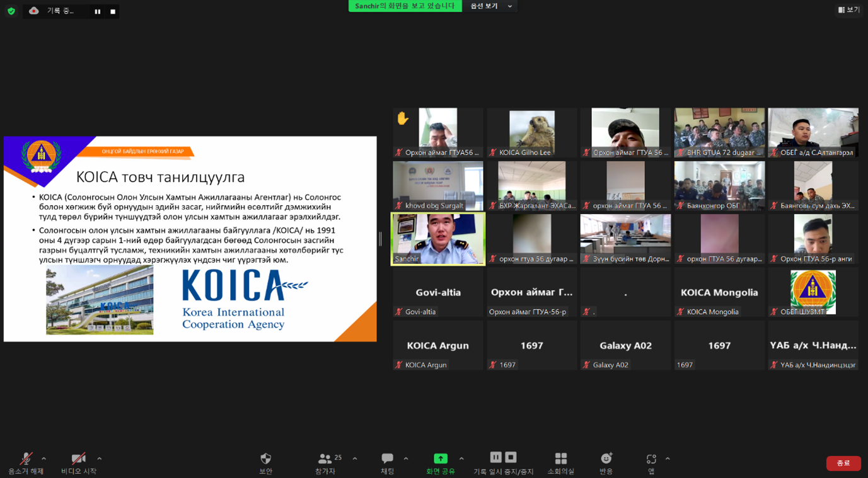
Task: Open the Participants (참가자) panel
Action: pyautogui.click(x=325, y=459)
